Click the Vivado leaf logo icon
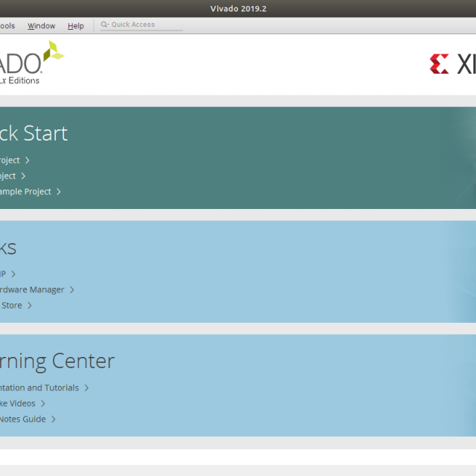 (x=53, y=52)
